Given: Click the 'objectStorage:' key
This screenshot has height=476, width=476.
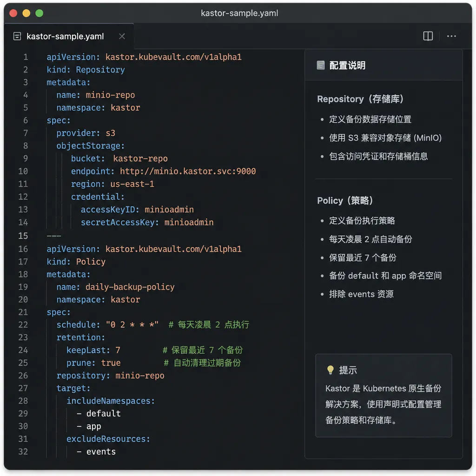Looking at the screenshot, I should (91, 145).
